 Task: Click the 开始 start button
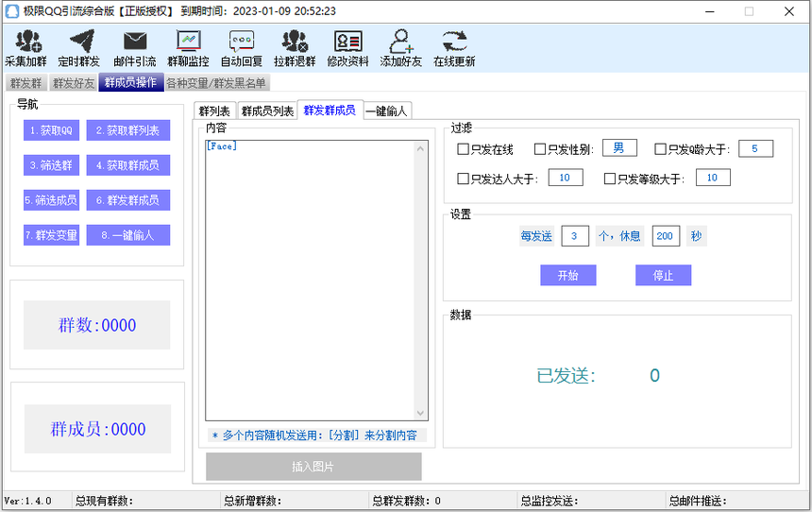568,275
